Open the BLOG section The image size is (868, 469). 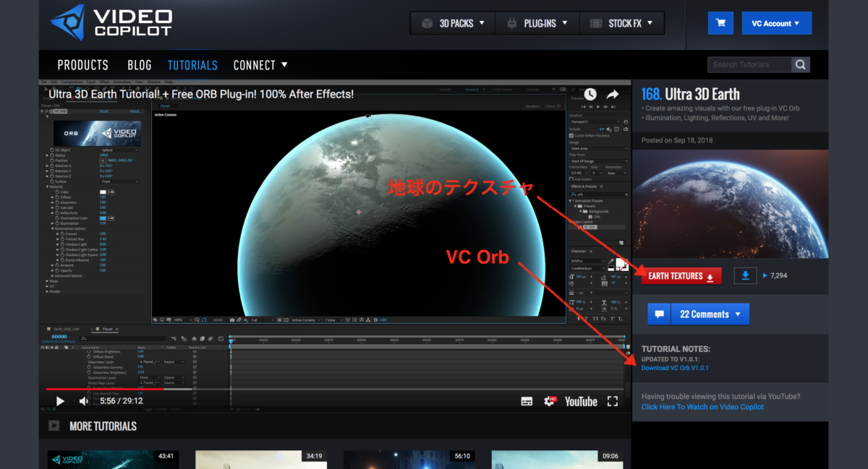tap(140, 65)
